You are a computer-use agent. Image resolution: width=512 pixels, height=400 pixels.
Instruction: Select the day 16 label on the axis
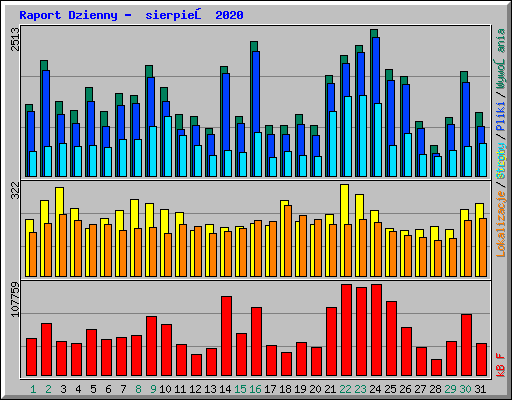pos(255,389)
